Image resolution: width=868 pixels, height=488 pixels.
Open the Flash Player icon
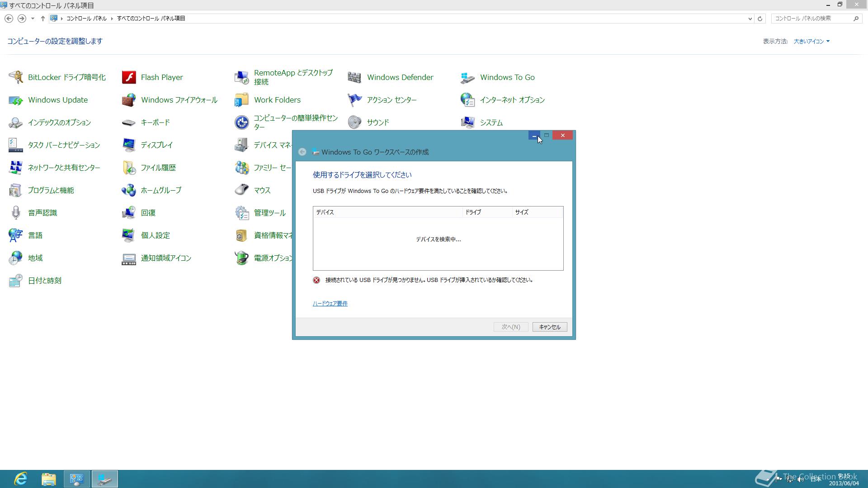tap(129, 77)
